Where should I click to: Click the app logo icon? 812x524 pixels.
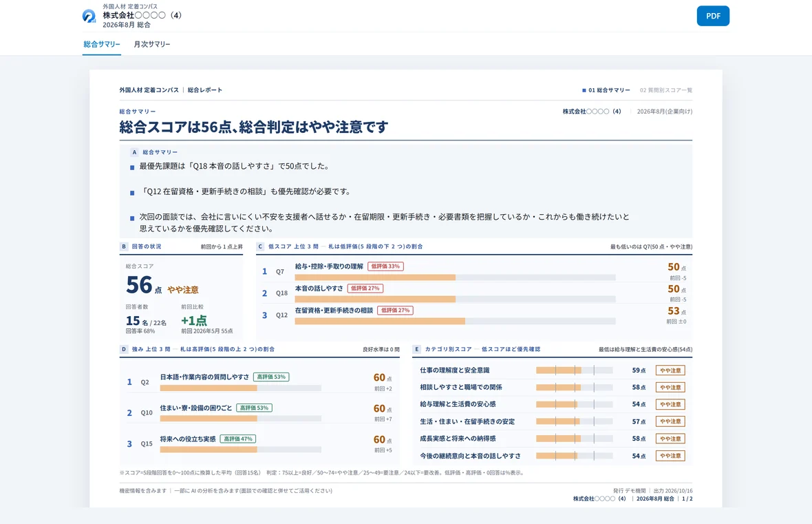(x=89, y=16)
